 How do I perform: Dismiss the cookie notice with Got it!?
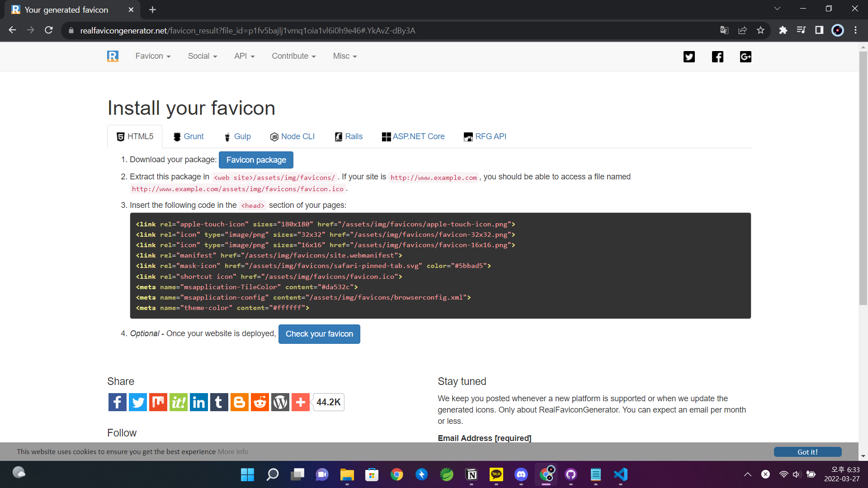807,452
